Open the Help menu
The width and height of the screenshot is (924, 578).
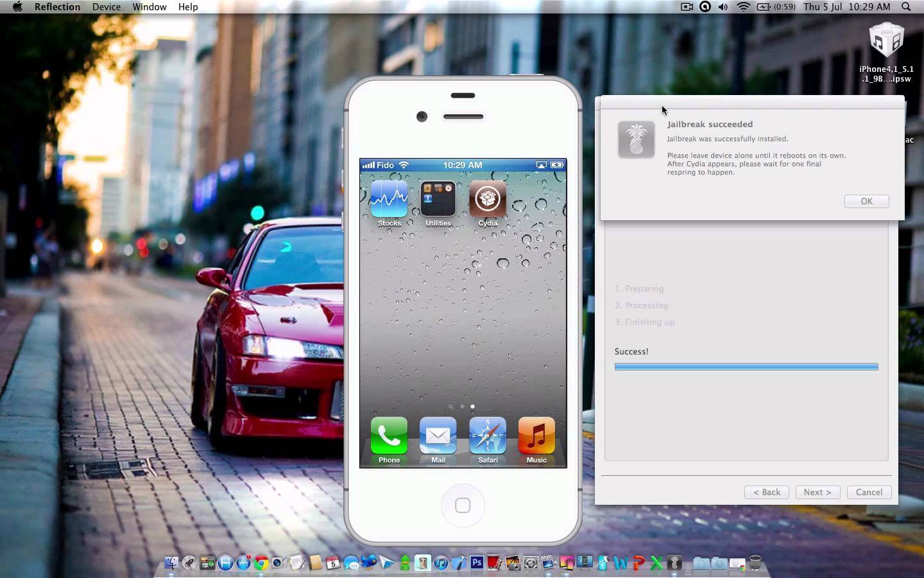click(x=188, y=6)
